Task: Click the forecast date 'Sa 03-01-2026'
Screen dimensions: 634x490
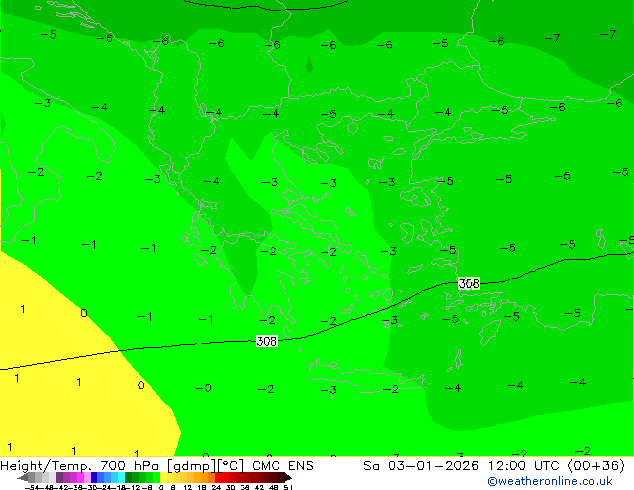Action: (x=421, y=466)
